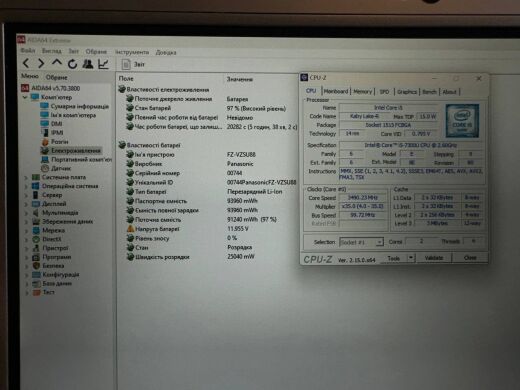Expand the Сервер node

pyautogui.click(x=26, y=195)
